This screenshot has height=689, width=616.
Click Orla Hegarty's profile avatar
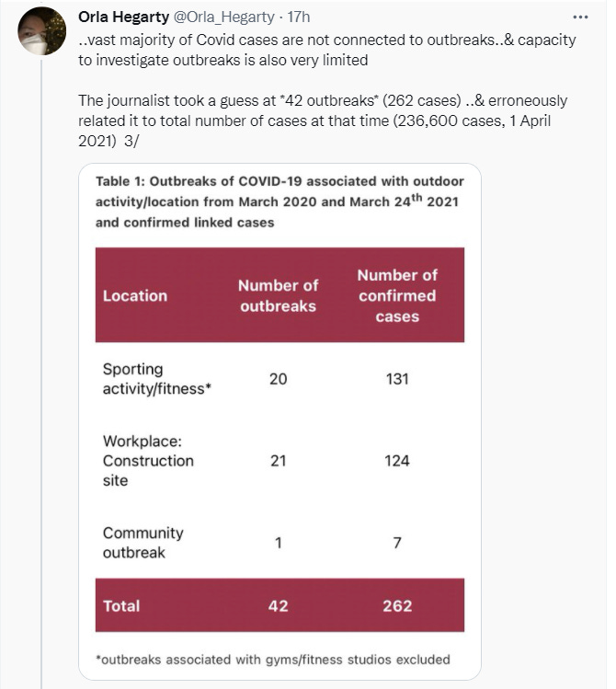pos(41,31)
